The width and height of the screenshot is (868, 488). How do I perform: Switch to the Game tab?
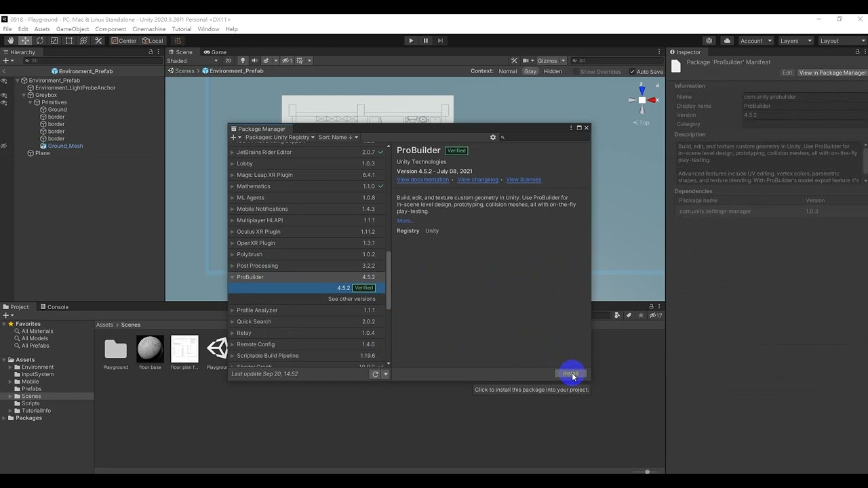[215, 52]
